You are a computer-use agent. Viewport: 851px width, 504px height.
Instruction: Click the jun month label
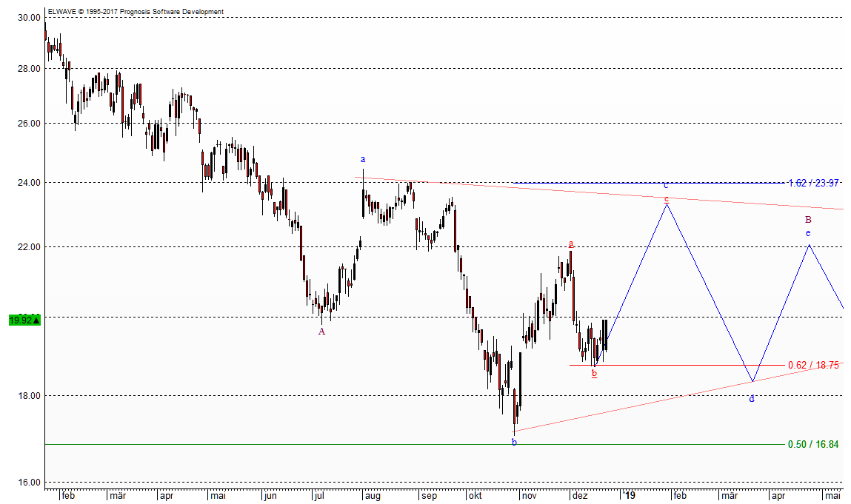pyautogui.click(x=269, y=495)
